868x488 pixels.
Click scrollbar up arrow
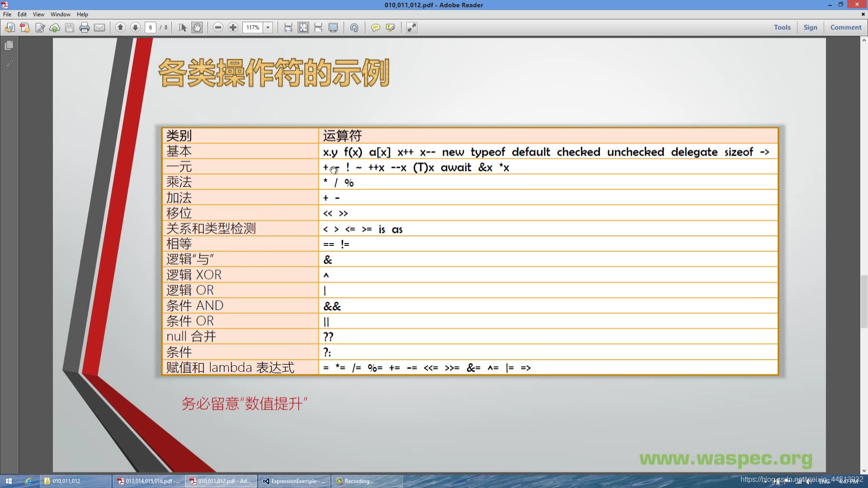(x=864, y=40)
